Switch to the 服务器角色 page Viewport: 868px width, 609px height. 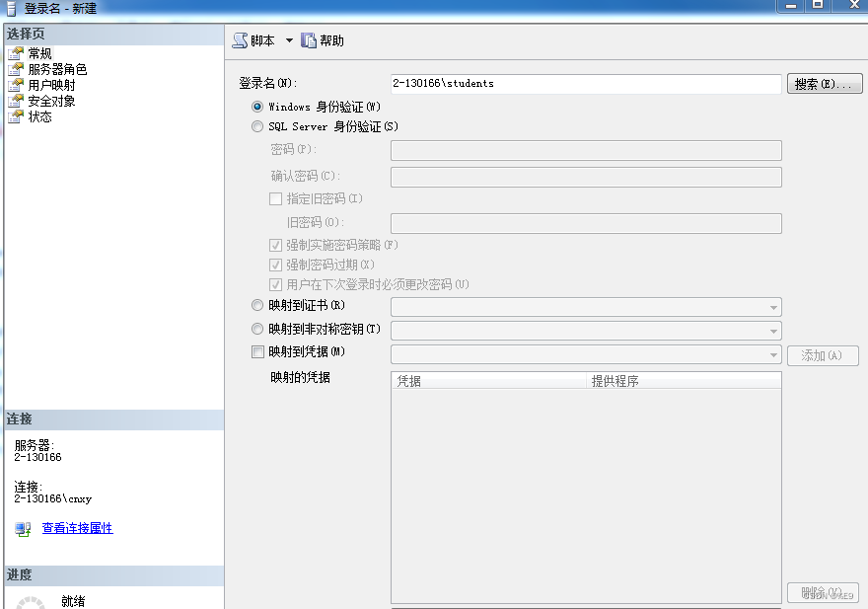57,69
